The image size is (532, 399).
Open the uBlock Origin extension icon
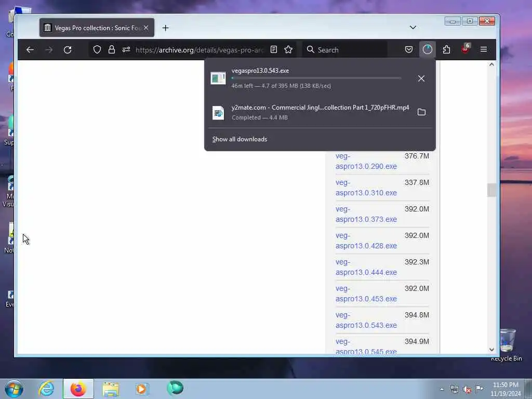tap(465, 49)
